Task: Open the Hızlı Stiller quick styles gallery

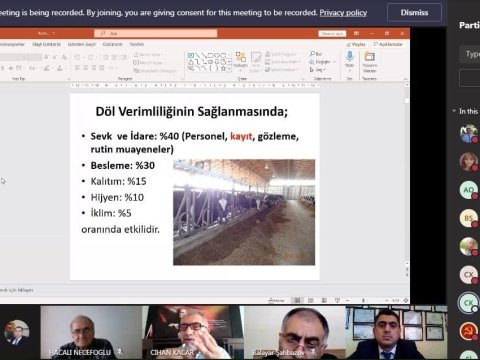Action: tap(256, 62)
